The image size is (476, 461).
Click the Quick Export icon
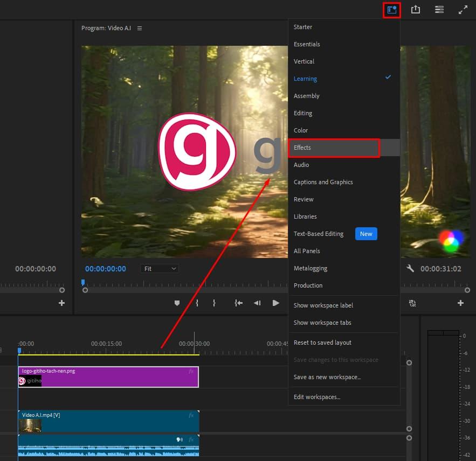[415, 9]
